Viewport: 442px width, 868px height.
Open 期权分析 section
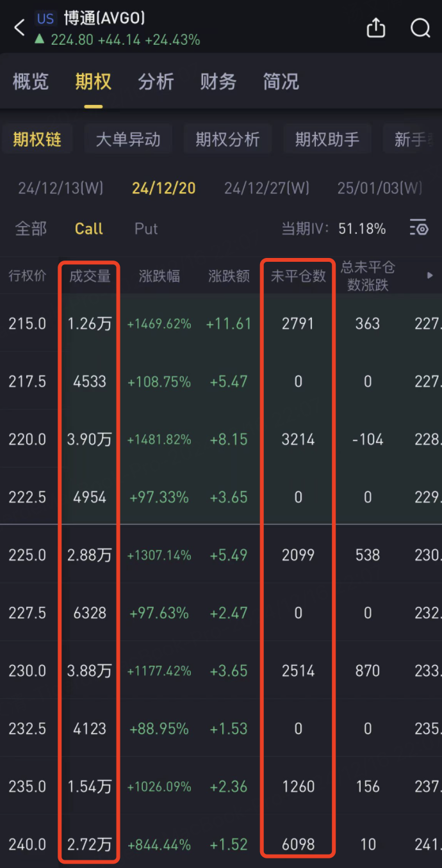228,139
